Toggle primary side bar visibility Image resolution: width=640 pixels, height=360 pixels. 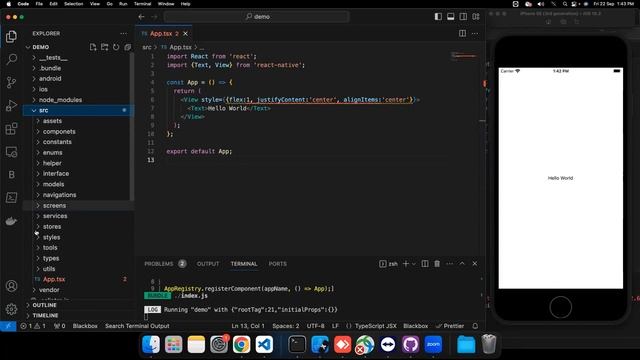tap(438, 17)
